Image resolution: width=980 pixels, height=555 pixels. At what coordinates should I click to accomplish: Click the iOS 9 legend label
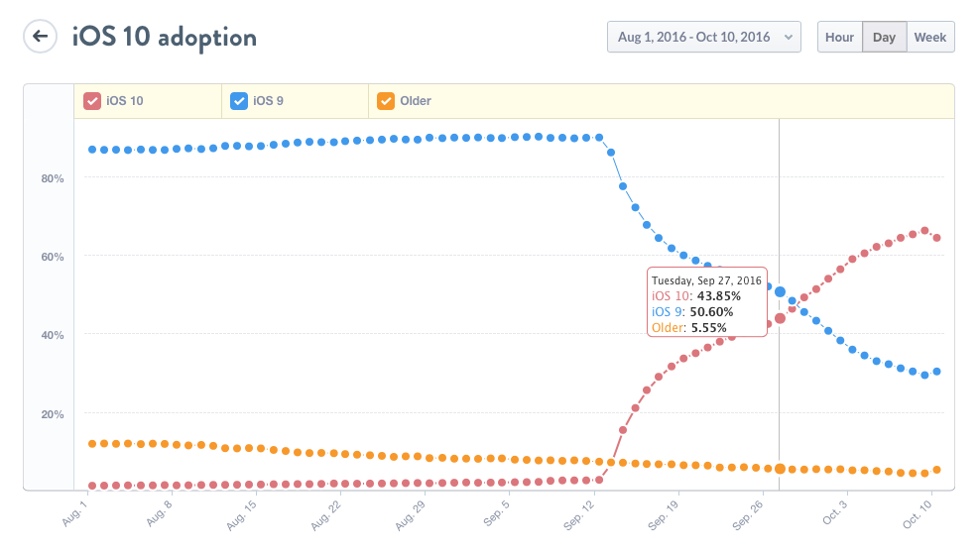[268, 101]
